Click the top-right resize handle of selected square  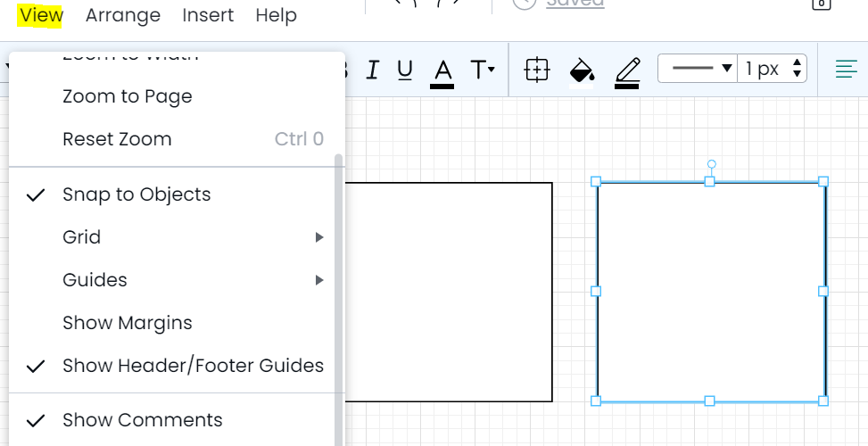823,181
